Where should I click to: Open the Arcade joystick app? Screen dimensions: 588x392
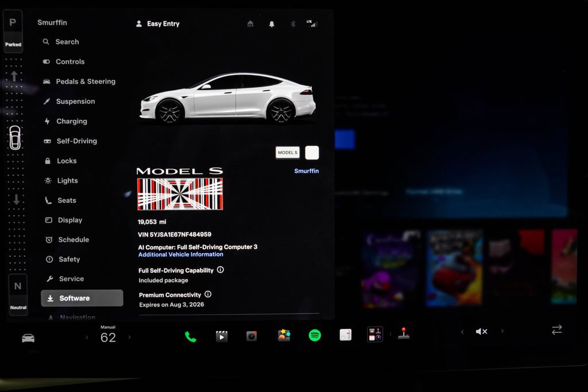tap(404, 333)
